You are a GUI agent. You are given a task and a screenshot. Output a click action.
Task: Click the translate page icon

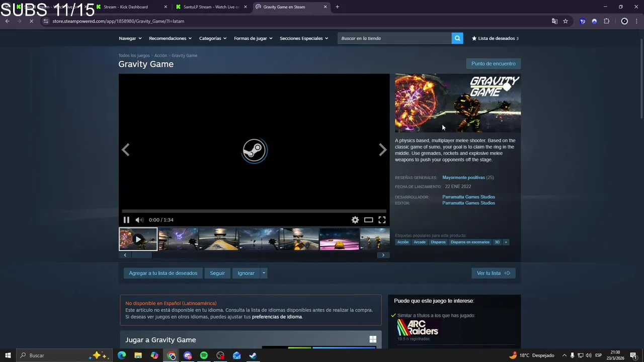(554, 21)
